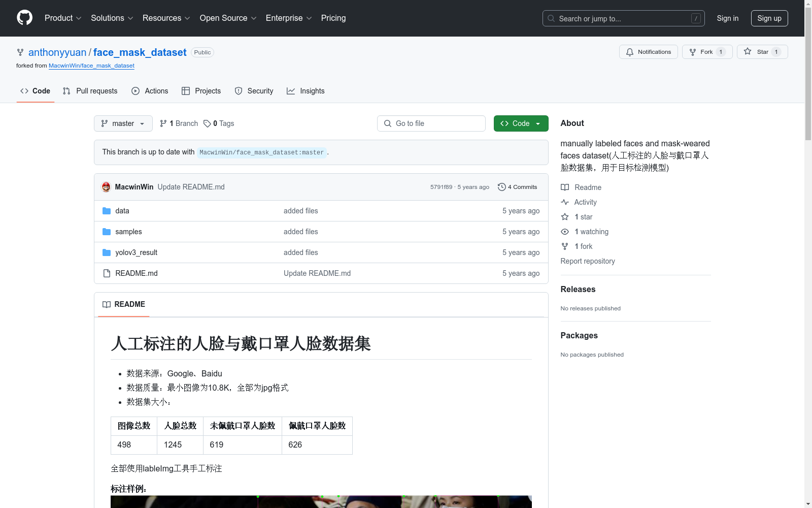The height and width of the screenshot is (508, 812).
Task: Click the tag icon for 0 Tags
Action: (207, 123)
